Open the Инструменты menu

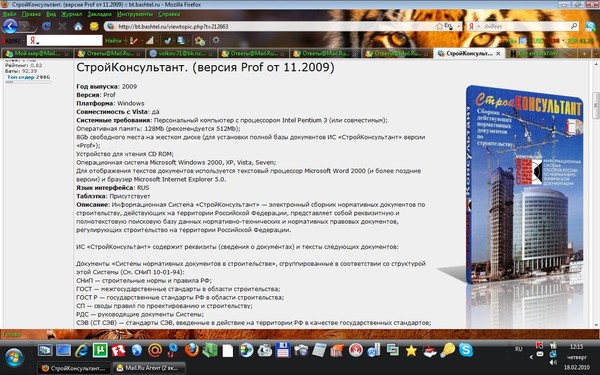click(x=135, y=14)
